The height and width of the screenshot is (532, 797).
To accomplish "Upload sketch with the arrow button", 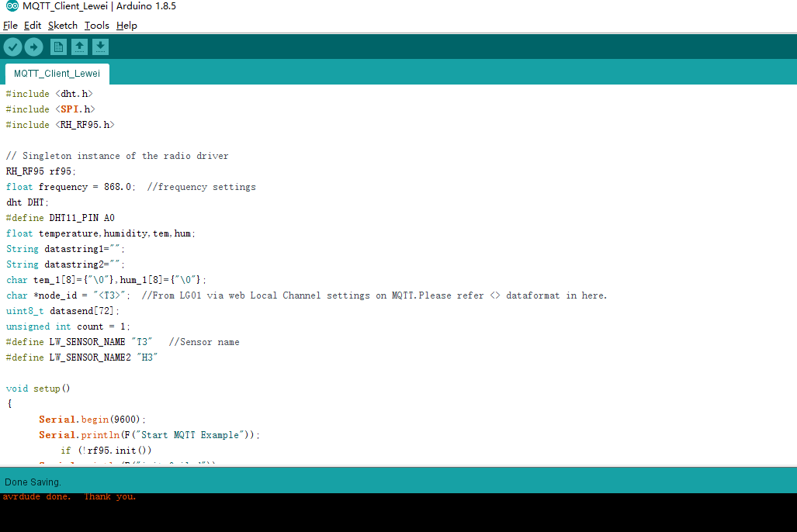I will [34, 47].
